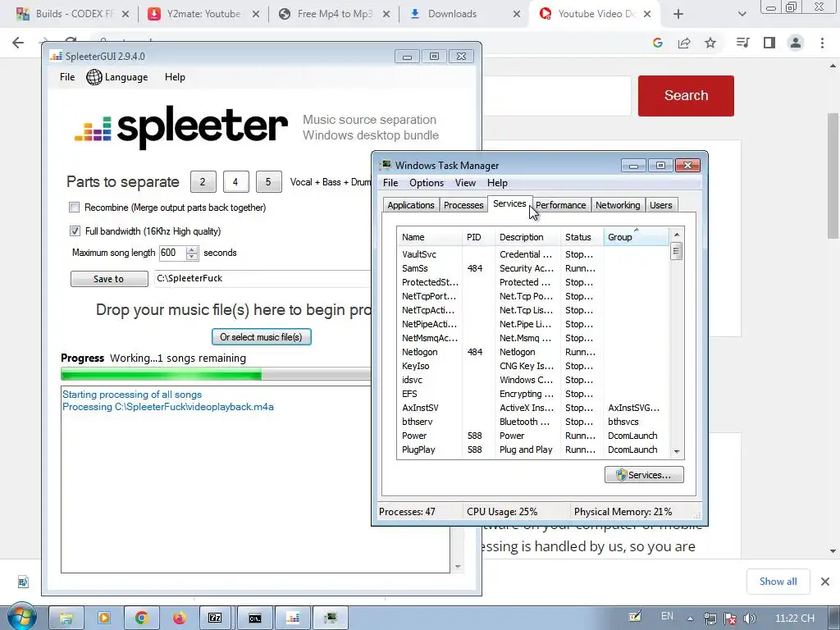Increase maximum song length stepper
Viewport: 840px width, 630px height.
pyautogui.click(x=192, y=249)
